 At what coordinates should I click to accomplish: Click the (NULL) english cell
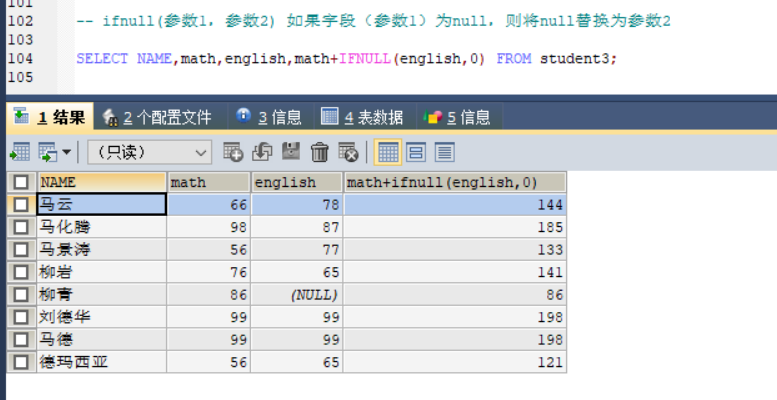[x=297, y=294]
